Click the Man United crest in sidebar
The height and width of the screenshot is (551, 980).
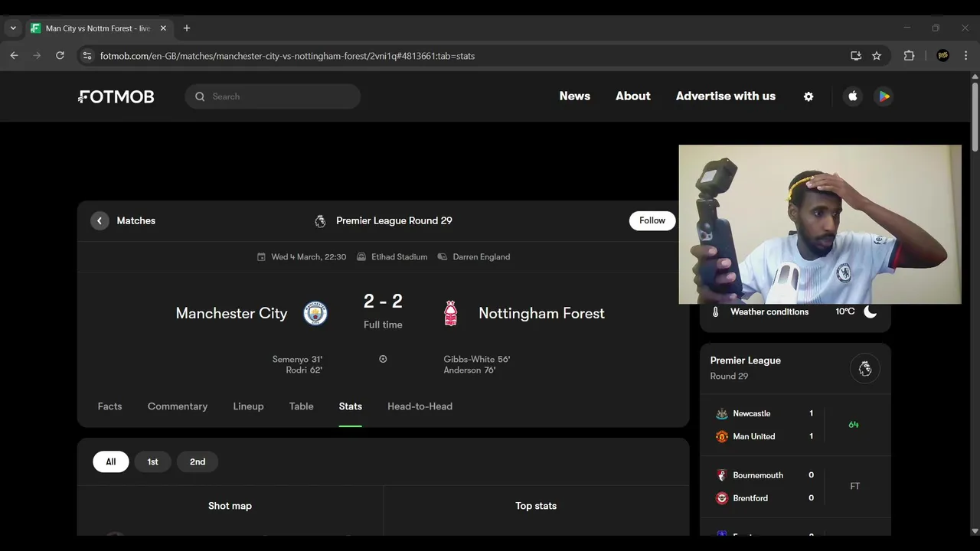coord(721,436)
